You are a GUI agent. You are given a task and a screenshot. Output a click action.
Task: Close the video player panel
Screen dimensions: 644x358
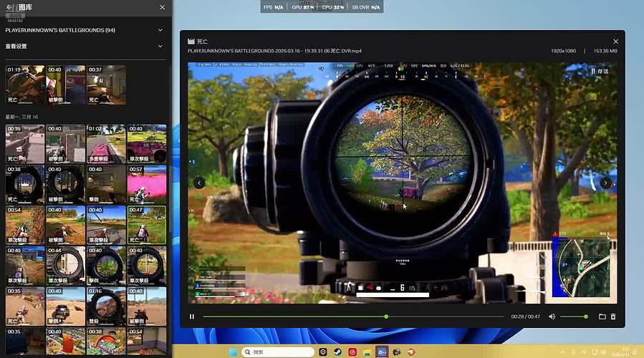(x=615, y=42)
